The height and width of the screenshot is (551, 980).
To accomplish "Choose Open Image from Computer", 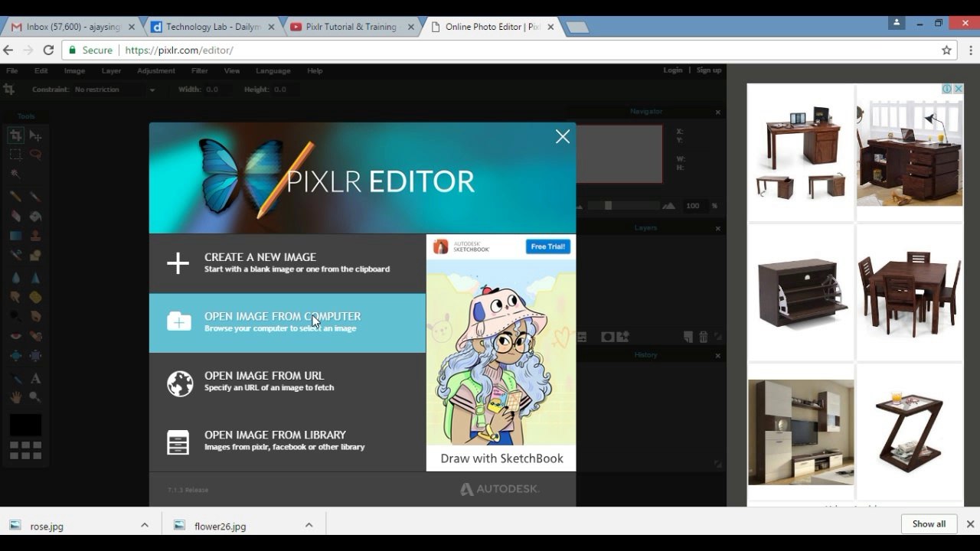I will (x=287, y=323).
